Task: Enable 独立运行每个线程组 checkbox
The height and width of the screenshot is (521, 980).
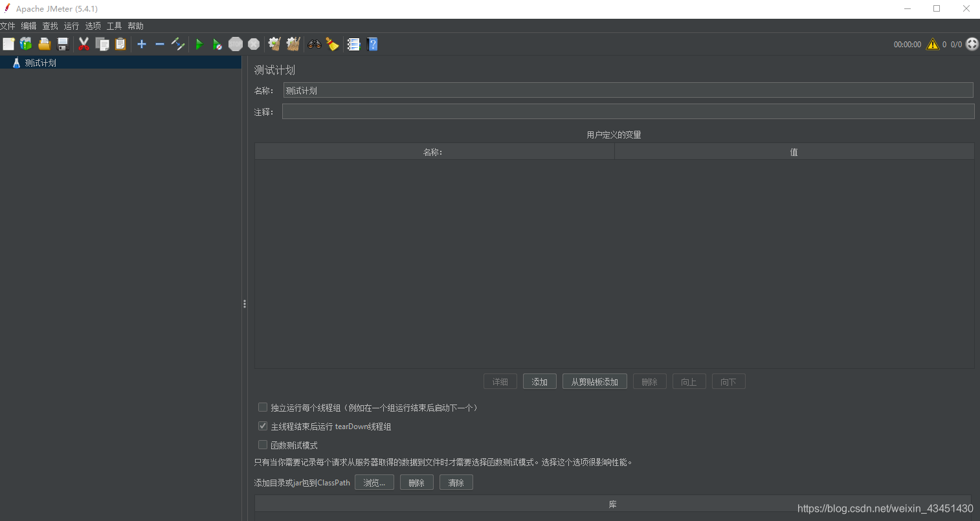Action: (263, 408)
